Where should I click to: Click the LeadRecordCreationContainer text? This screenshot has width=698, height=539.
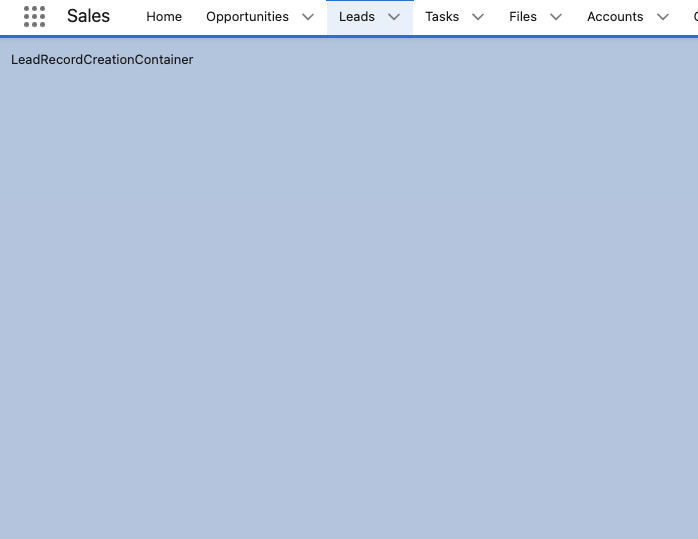tap(102, 60)
